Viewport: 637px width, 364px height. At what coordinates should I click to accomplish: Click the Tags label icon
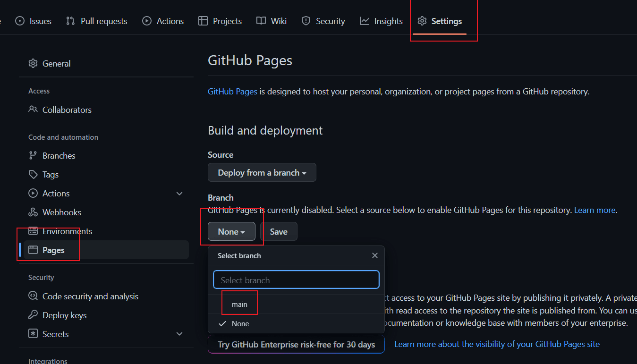[x=33, y=174]
